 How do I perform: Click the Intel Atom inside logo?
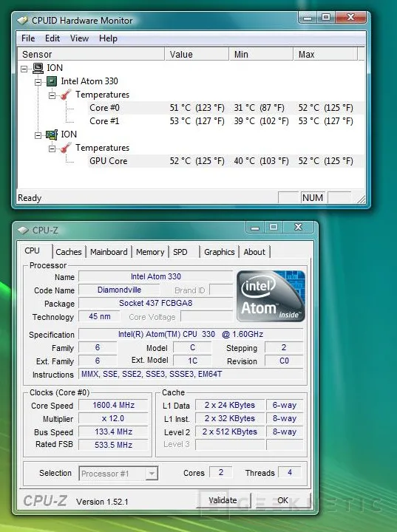[271, 296]
